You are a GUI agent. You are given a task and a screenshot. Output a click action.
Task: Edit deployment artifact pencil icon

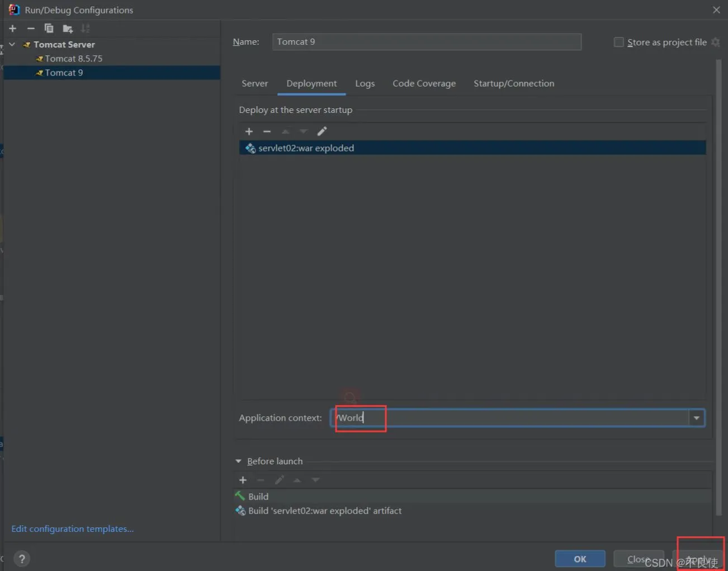(322, 131)
